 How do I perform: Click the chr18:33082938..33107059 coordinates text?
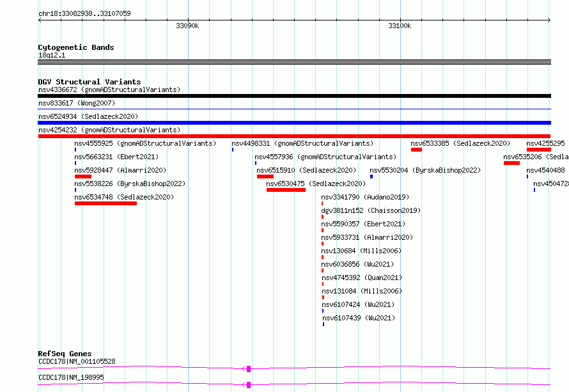click(x=84, y=13)
